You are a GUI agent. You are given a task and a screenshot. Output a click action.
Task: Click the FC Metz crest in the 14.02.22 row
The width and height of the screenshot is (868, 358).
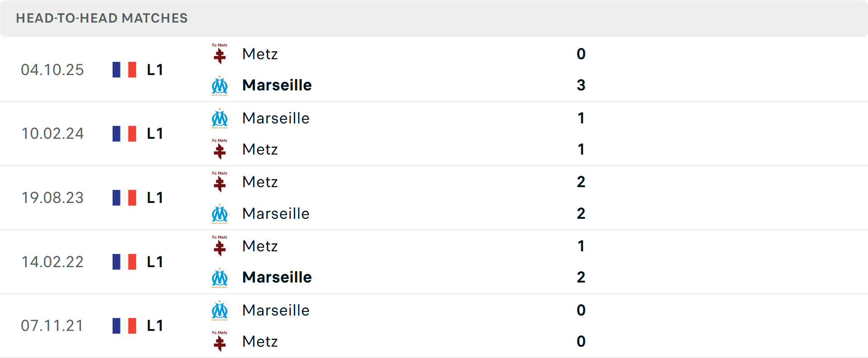click(220, 246)
